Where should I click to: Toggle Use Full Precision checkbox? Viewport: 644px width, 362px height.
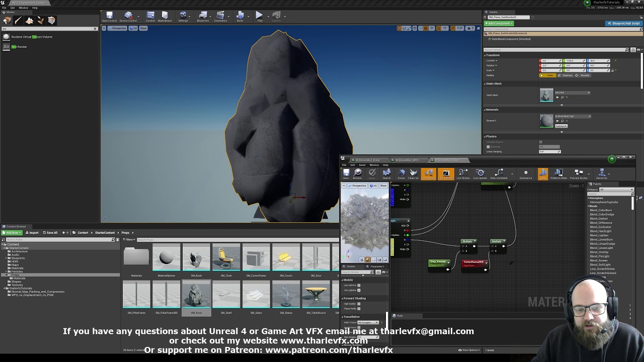[x=359, y=286]
